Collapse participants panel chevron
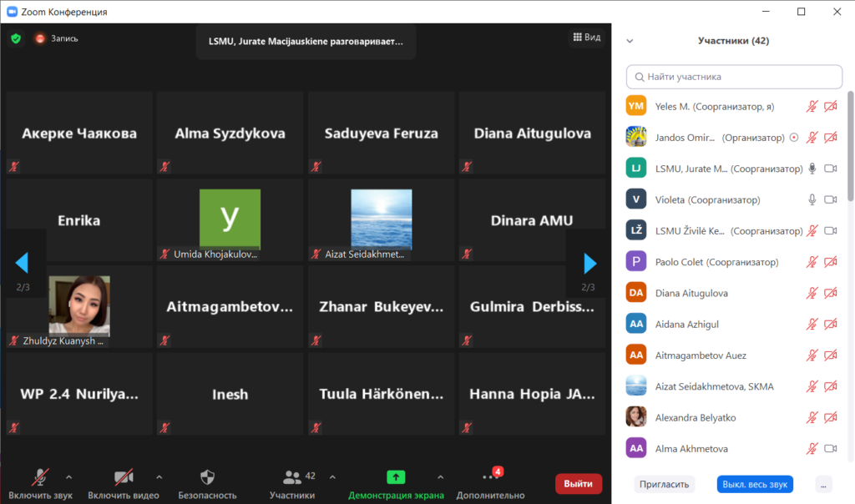855x504 pixels. pos(630,41)
